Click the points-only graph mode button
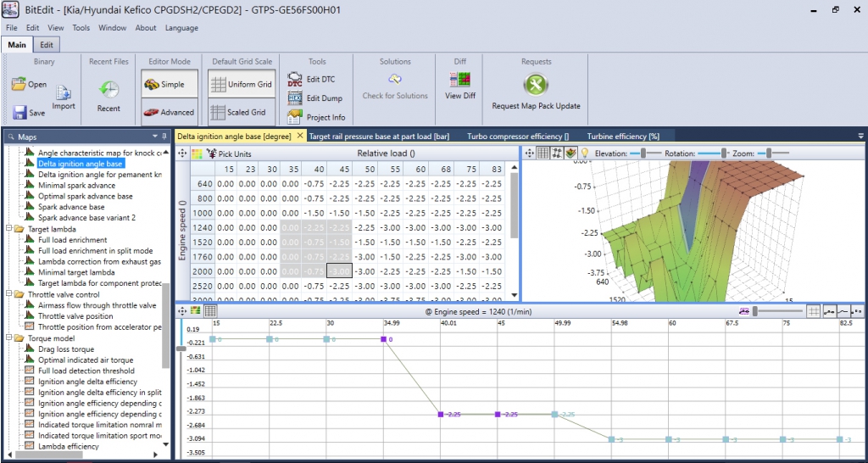The image size is (868, 463). click(x=857, y=312)
